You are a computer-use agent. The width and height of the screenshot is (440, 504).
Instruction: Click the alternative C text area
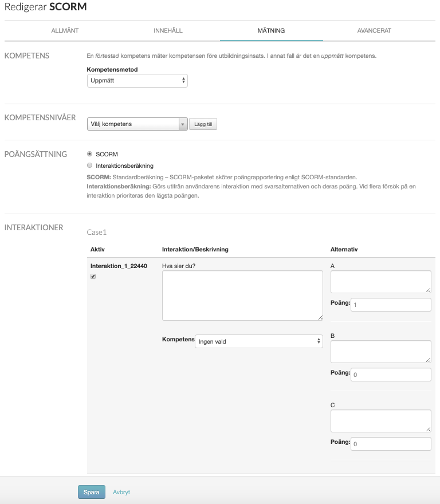(380, 420)
